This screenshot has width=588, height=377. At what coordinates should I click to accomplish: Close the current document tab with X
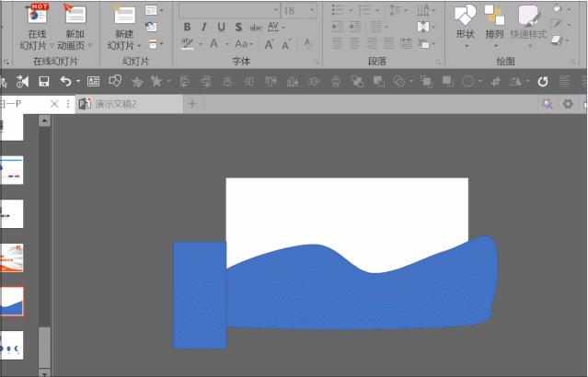point(54,104)
